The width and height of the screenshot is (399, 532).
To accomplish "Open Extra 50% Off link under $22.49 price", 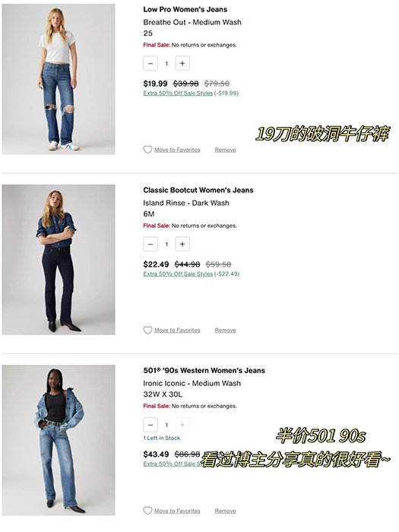I will click(x=178, y=274).
